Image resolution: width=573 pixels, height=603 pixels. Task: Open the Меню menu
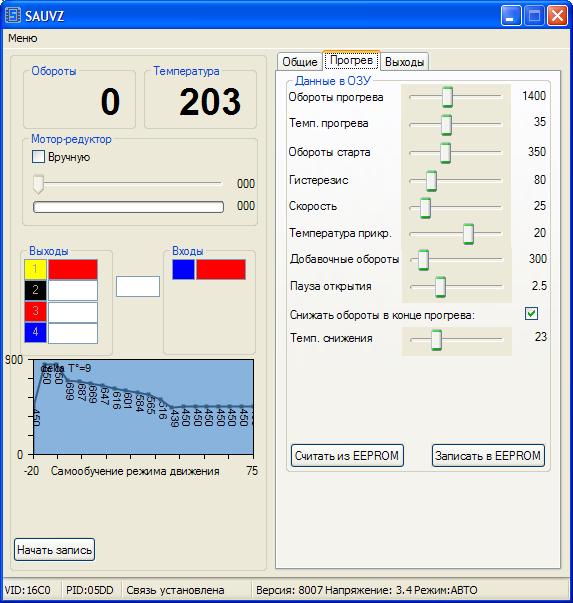click(x=23, y=38)
